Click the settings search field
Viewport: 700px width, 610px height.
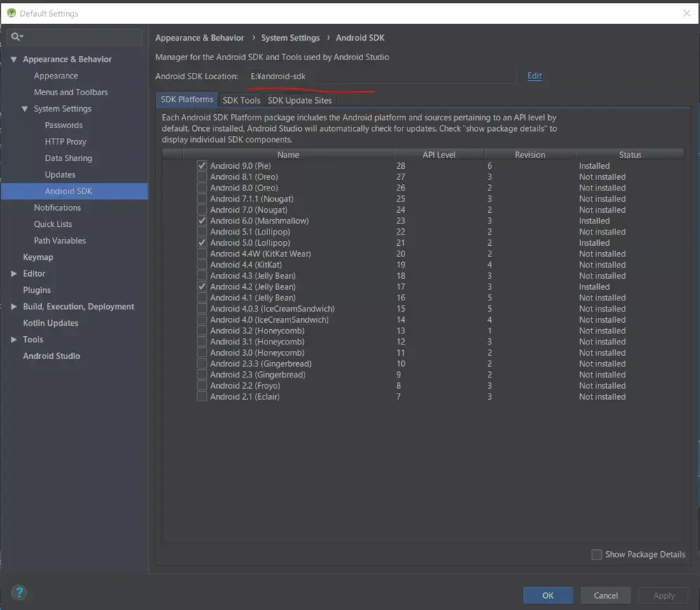[x=75, y=36]
